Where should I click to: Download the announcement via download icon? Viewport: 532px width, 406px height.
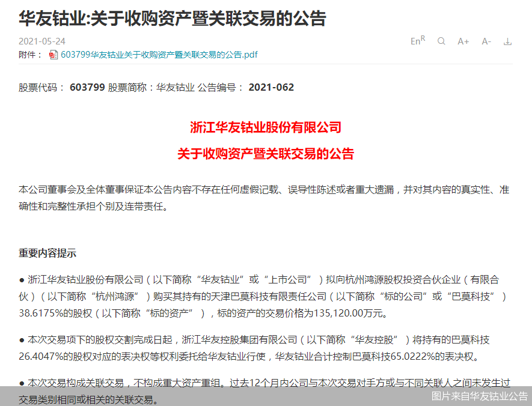(x=507, y=41)
